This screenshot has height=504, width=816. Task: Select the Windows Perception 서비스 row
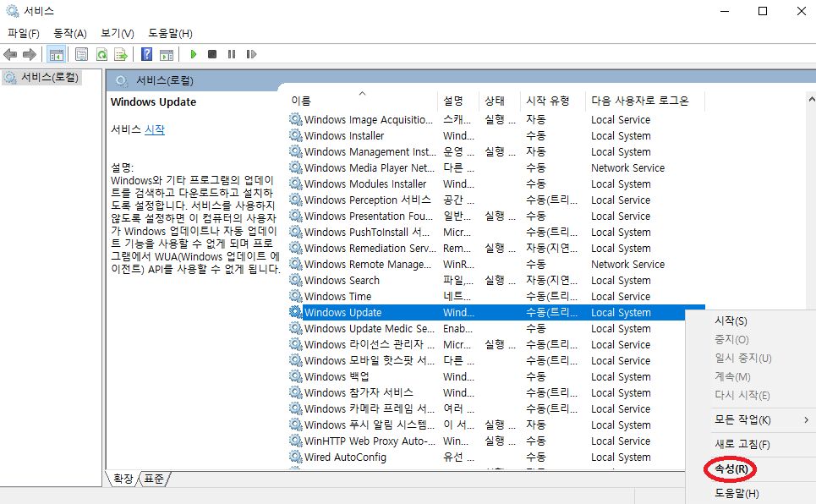(x=496, y=200)
